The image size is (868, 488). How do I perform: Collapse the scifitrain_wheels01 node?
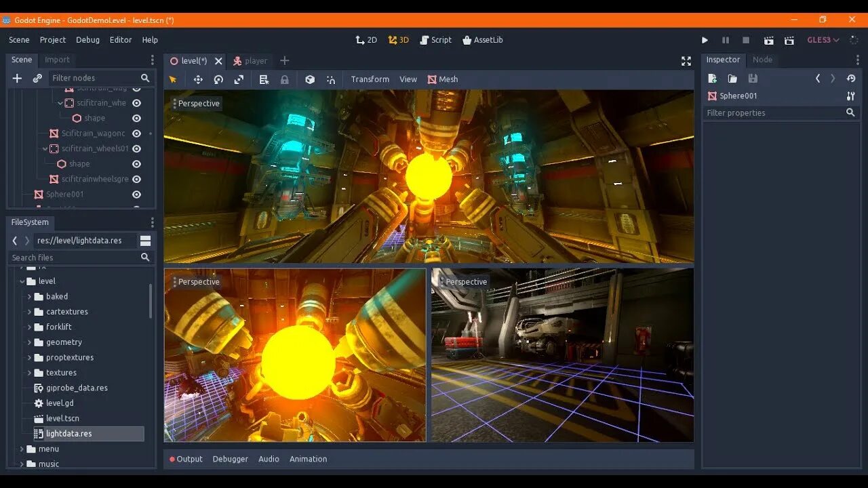[45, 148]
